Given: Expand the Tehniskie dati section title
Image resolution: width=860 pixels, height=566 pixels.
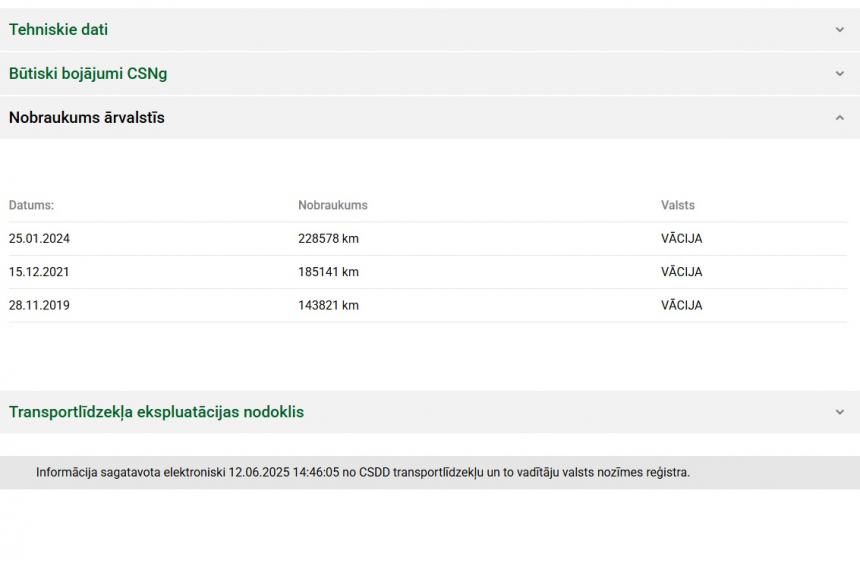Looking at the screenshot, I should point(58,30).
